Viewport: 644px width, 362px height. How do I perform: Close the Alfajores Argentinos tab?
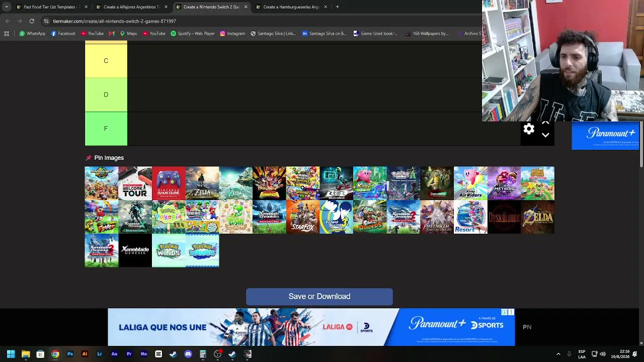(x=166, y=7)
